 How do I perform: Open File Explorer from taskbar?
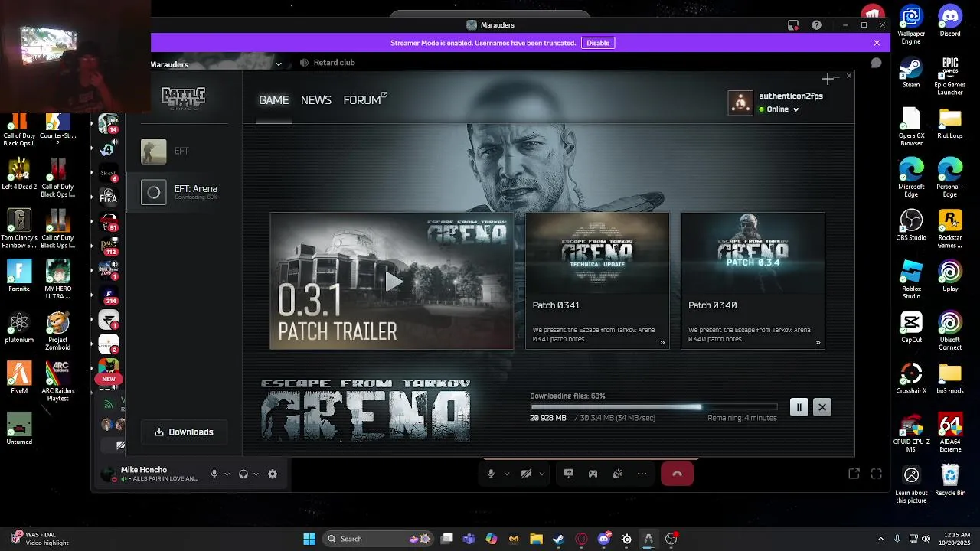(536, 539)
